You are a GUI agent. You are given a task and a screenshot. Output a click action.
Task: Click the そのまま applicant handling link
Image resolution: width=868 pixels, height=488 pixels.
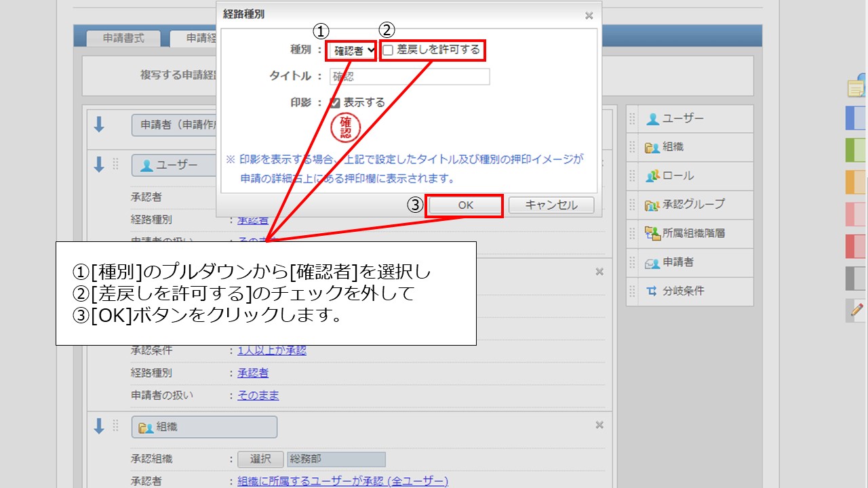pos(258,395)
